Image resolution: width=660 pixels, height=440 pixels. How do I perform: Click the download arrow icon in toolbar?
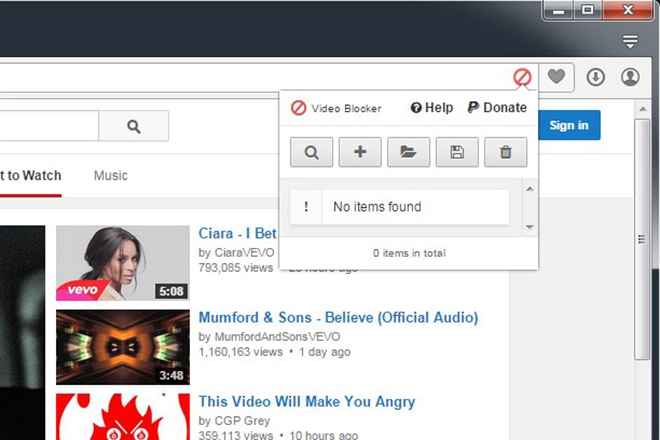(596, 77)
